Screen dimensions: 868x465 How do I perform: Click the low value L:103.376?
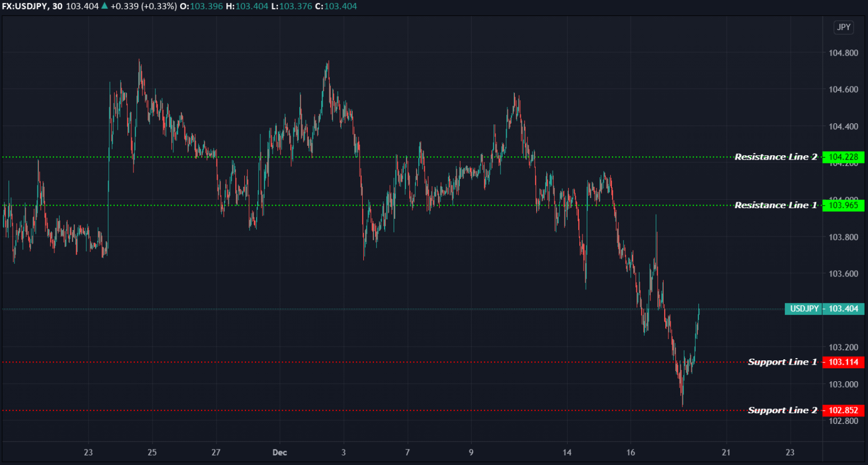coord(292,6)
